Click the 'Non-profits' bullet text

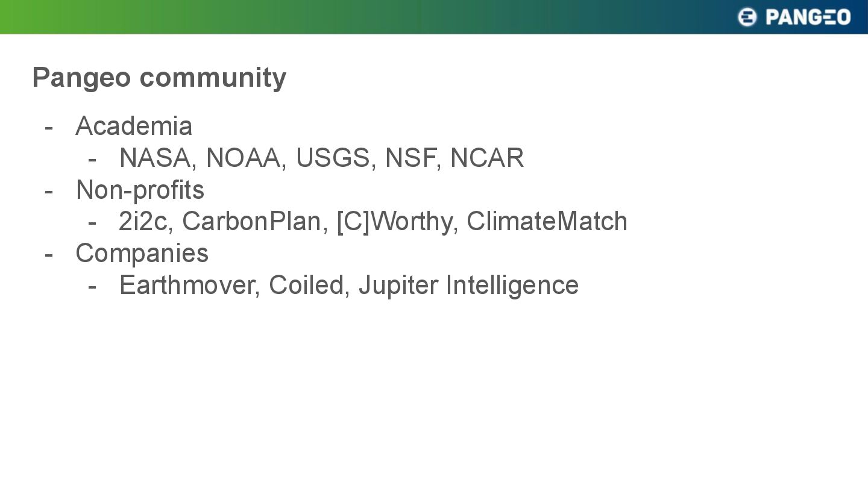140,190
